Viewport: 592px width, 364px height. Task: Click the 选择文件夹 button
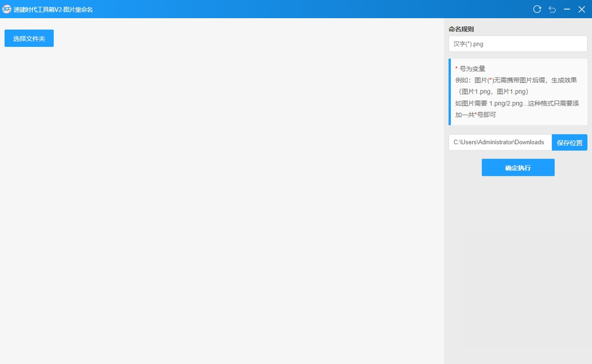29,38
